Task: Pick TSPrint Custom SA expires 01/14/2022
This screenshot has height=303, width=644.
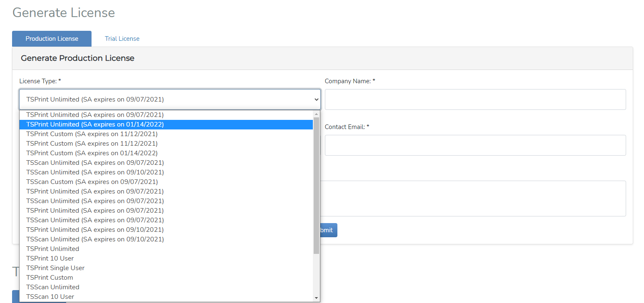Action: point(166,153)
